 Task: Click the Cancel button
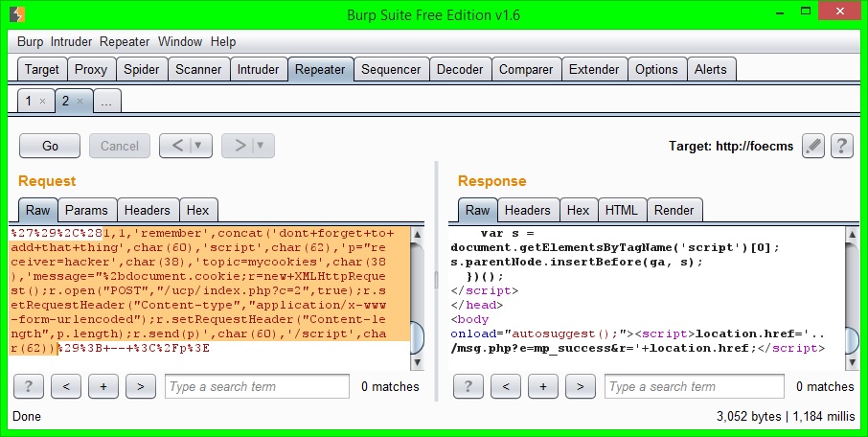(x=120, y=147)
